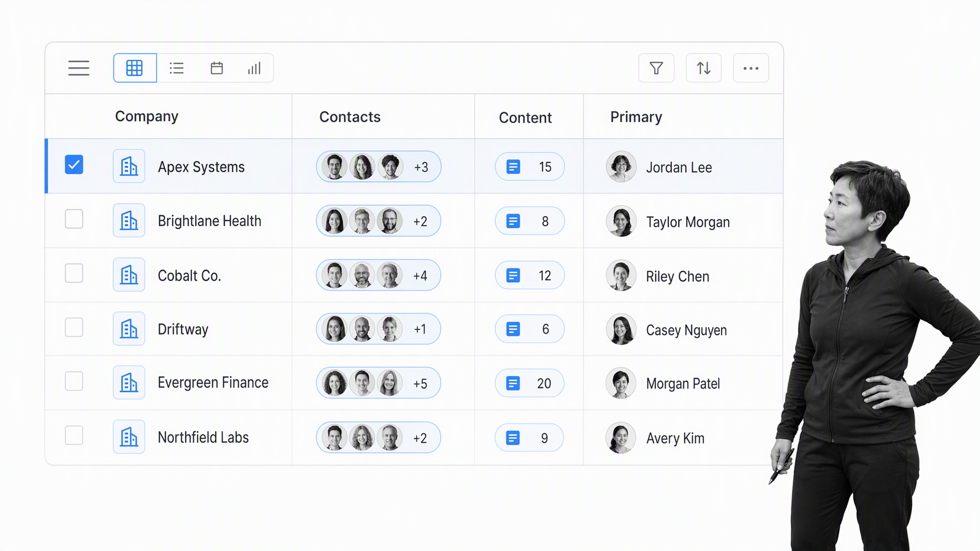Image resolution: width=980 pixels, height=551 pixels.
Task: Click Taylor Morgan's avatar
Action: tap(621, 221)
